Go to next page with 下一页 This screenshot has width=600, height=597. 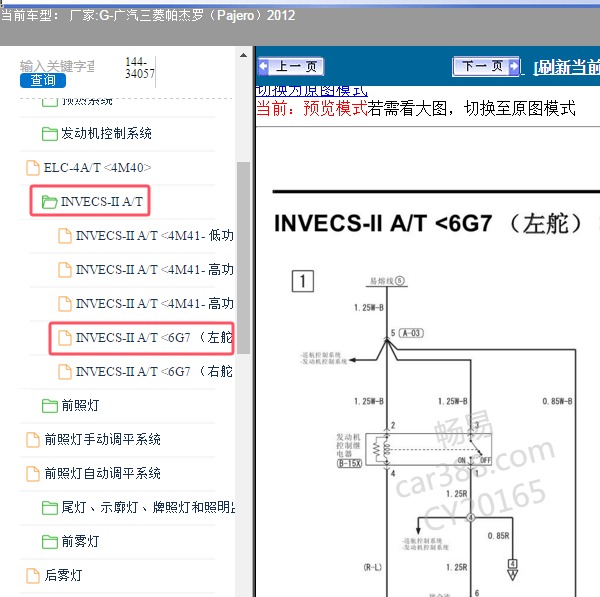click(x=486, y=67)
